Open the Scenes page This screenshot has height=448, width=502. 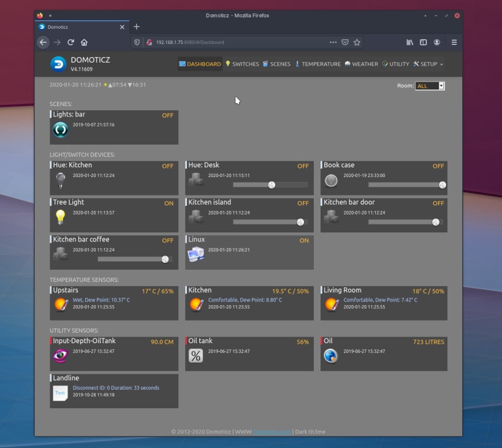pos(276,64)
